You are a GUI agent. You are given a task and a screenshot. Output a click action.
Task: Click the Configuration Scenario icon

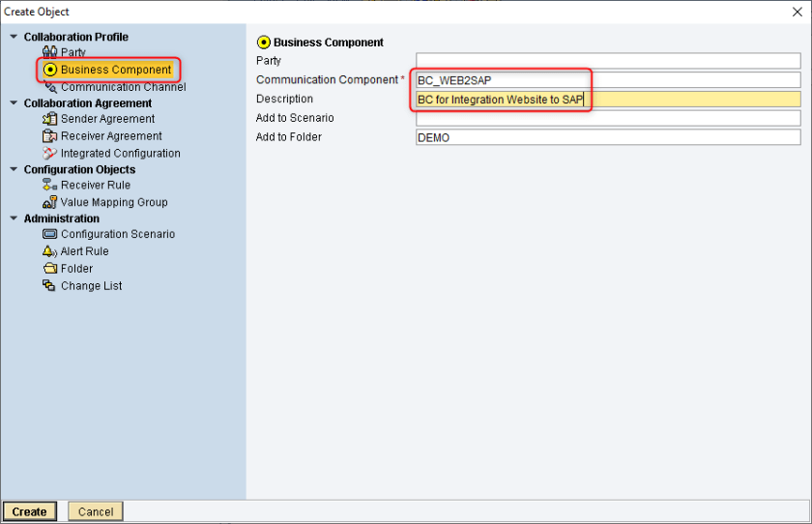[x=50, y=234]
